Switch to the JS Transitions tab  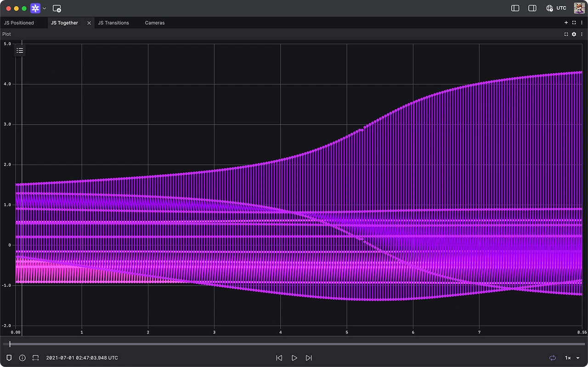click(x=113, y=23)
